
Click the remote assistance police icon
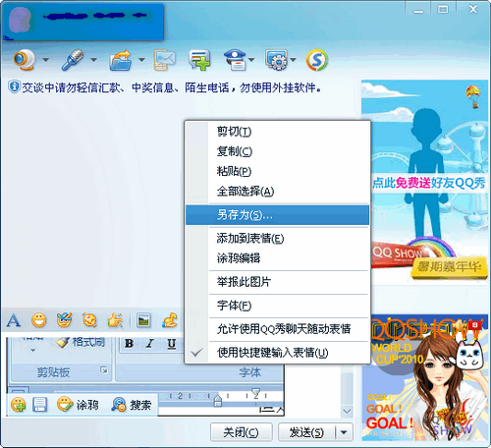(235, 60)
